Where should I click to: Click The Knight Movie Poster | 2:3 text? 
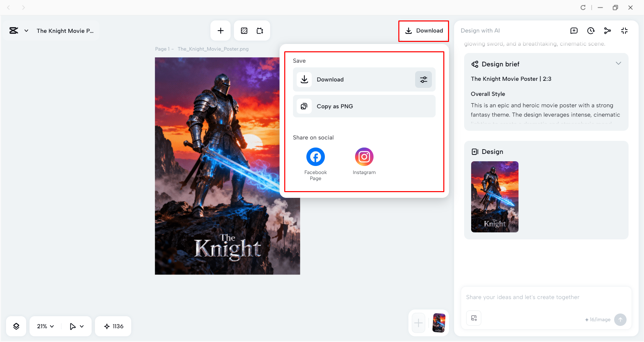pyautogui.click(x=511, y=79)
